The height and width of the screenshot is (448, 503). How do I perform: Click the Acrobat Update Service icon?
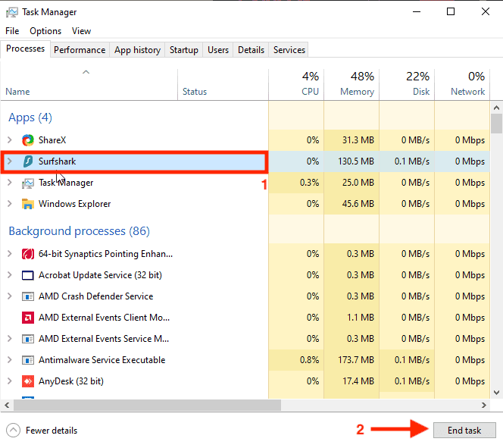tap(28, 275)
